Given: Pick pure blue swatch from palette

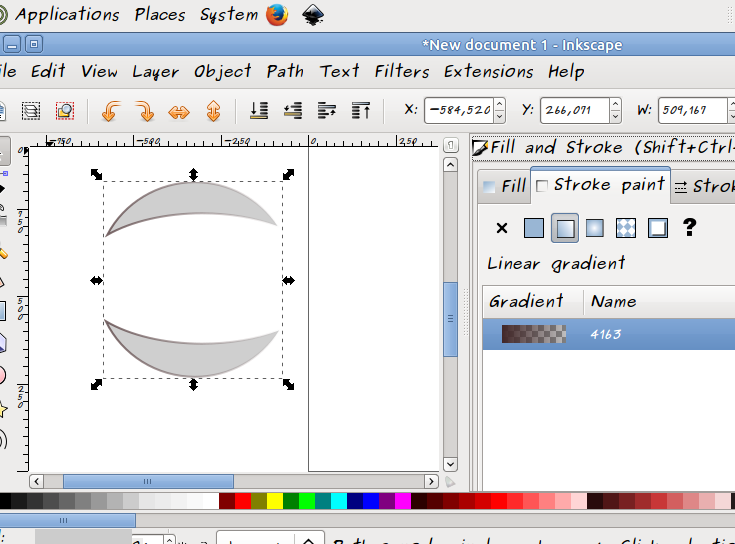Looking at the screenshot, I should pos(370,501).
